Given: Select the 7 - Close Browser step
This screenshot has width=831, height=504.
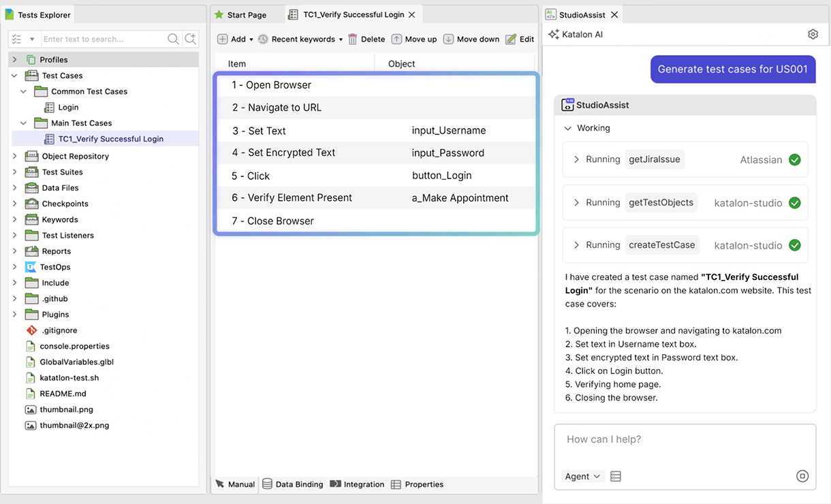Looking at the screenshot, I should (x=376, y=221).
